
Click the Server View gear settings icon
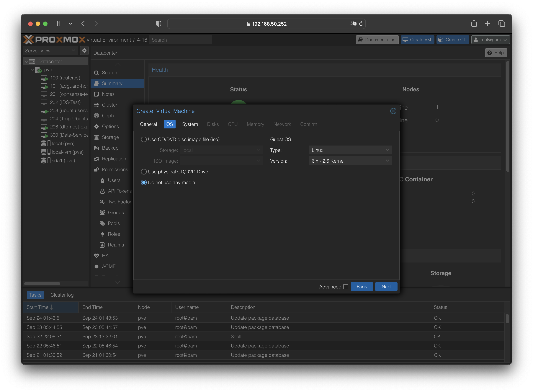tap(84, 50)
